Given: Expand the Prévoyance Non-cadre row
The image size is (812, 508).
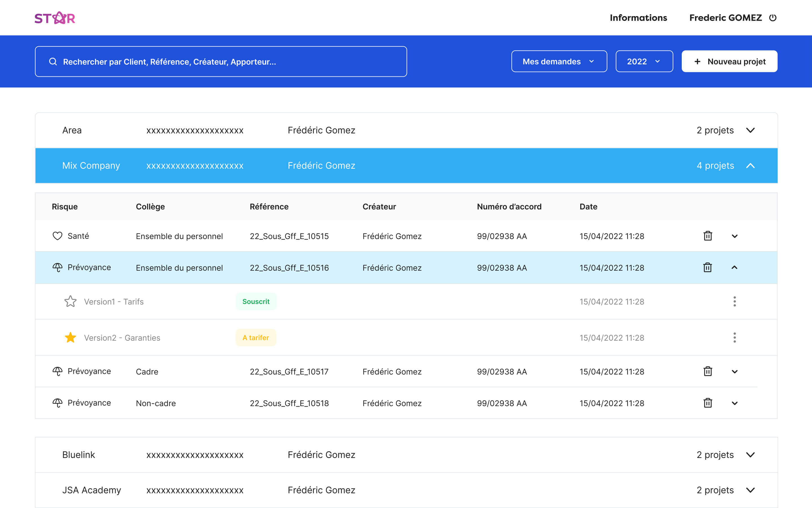Looking at the screenshot, I should point(734,403).
